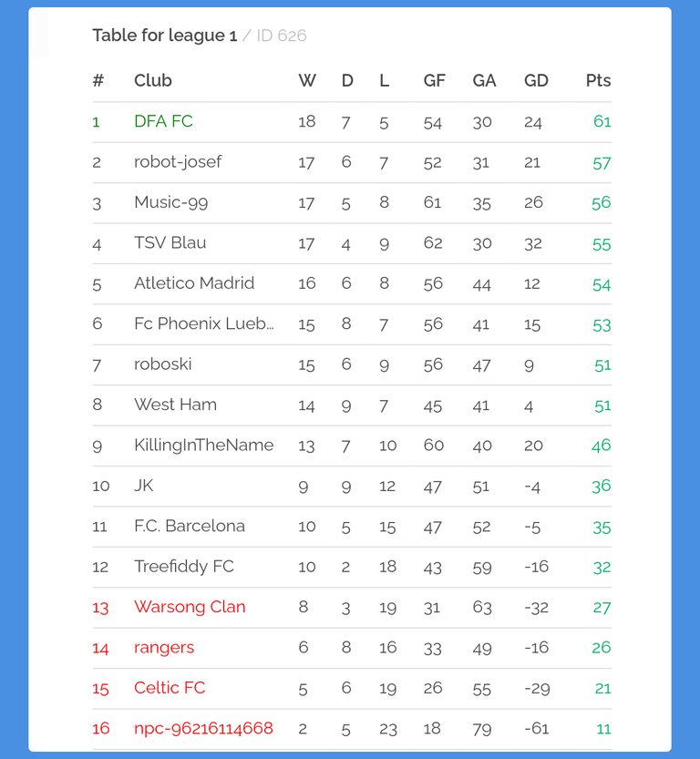This screenshot has height=759, width=700.
Task: Select F.C. Barcelona in standings
Action: coord(190,526)
